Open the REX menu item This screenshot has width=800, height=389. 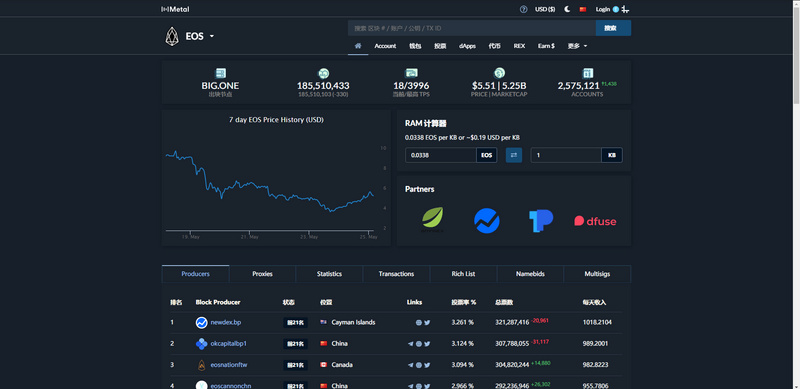(519, 46)
